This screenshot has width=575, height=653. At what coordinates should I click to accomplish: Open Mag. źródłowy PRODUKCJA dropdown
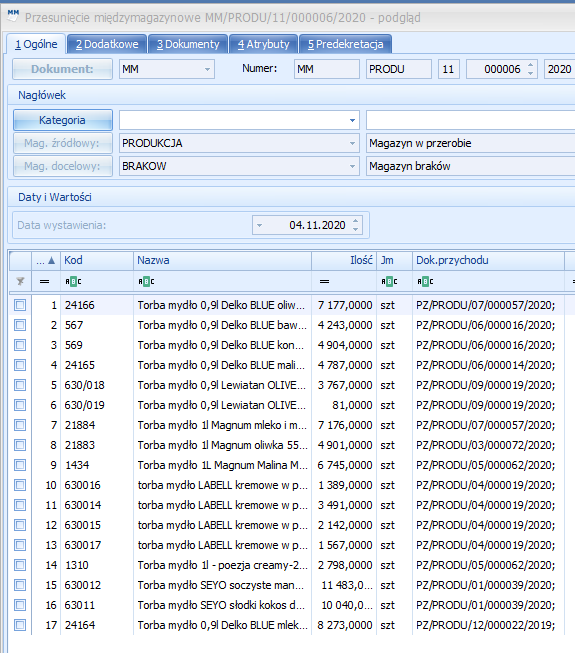[352, 143]
